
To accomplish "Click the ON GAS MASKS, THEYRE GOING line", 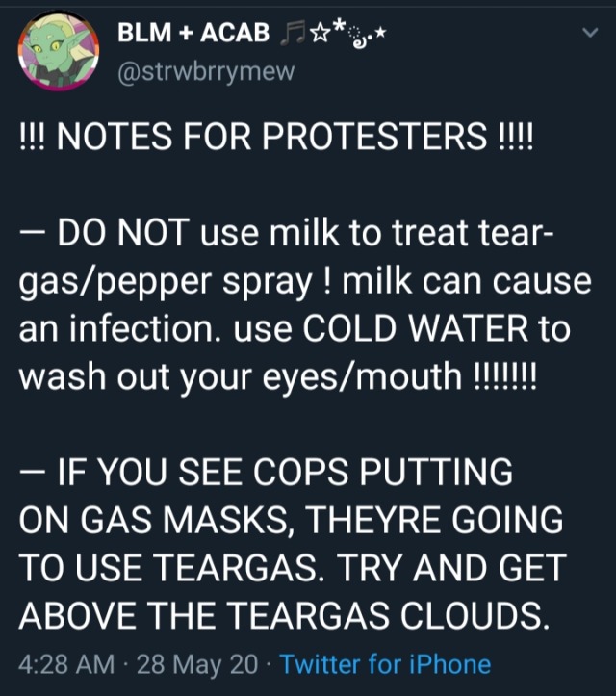I will pyautogui.click(x=291, y=520).
